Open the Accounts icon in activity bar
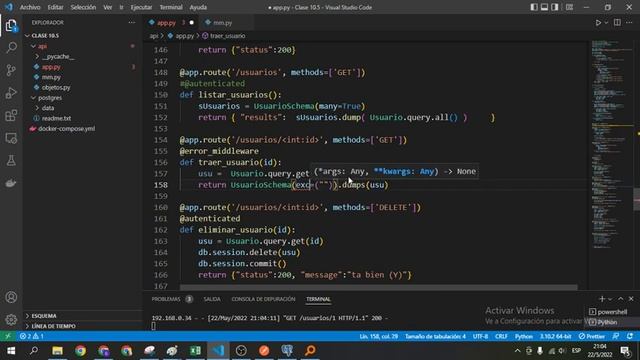The height and width of the screenshot is (360, 640). point(11,297)
